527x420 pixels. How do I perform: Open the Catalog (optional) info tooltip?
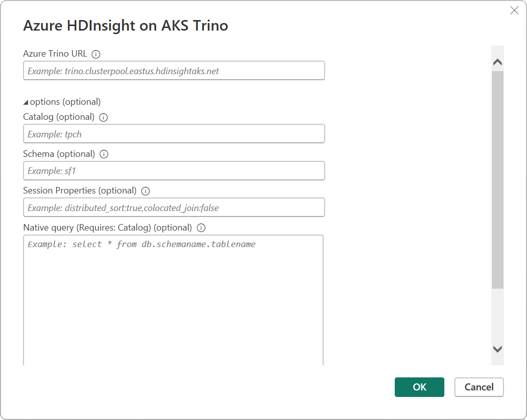[x=103, y=117]
